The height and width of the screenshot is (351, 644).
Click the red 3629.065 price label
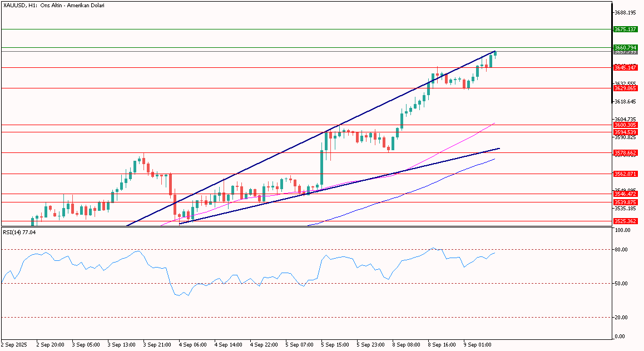point(625,88)
